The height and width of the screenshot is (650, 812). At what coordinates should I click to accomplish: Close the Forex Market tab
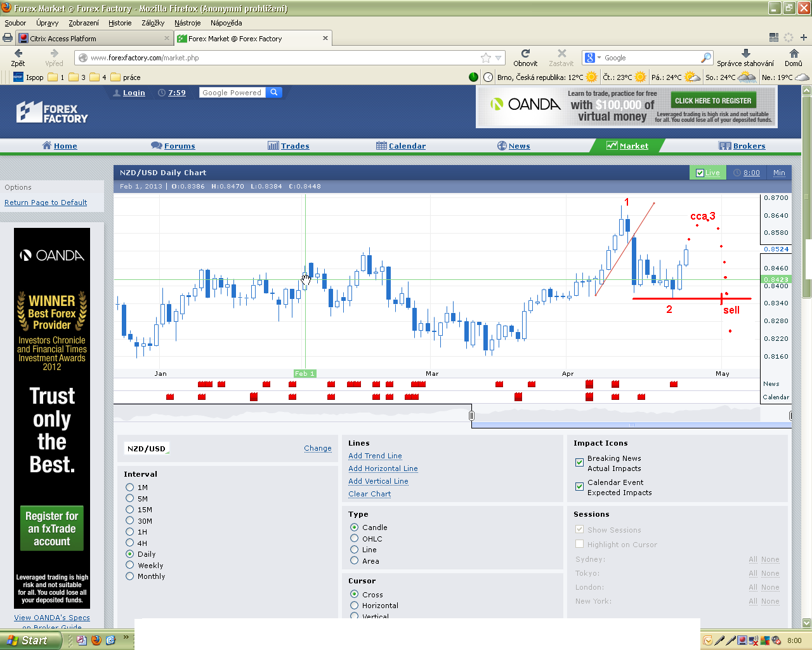[325, 38]
